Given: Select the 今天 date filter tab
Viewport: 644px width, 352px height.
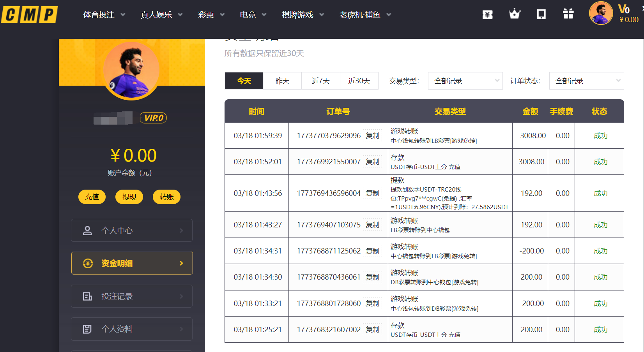Looking at the screenshot, I should pos(244,81).
